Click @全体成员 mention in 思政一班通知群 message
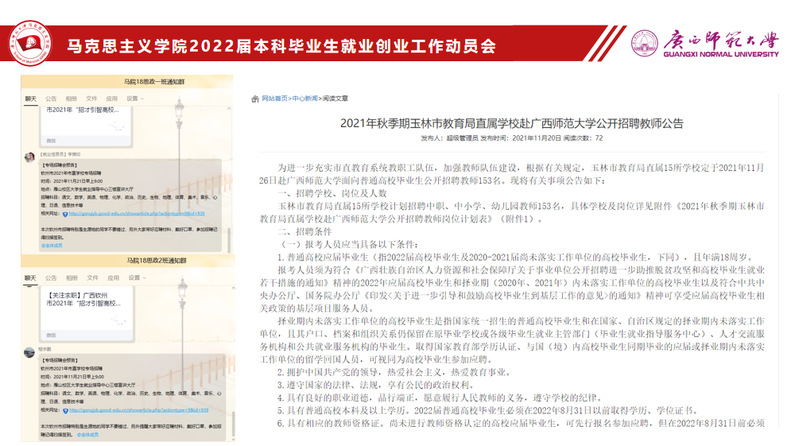Screen dimensions: 798x446 51,245
